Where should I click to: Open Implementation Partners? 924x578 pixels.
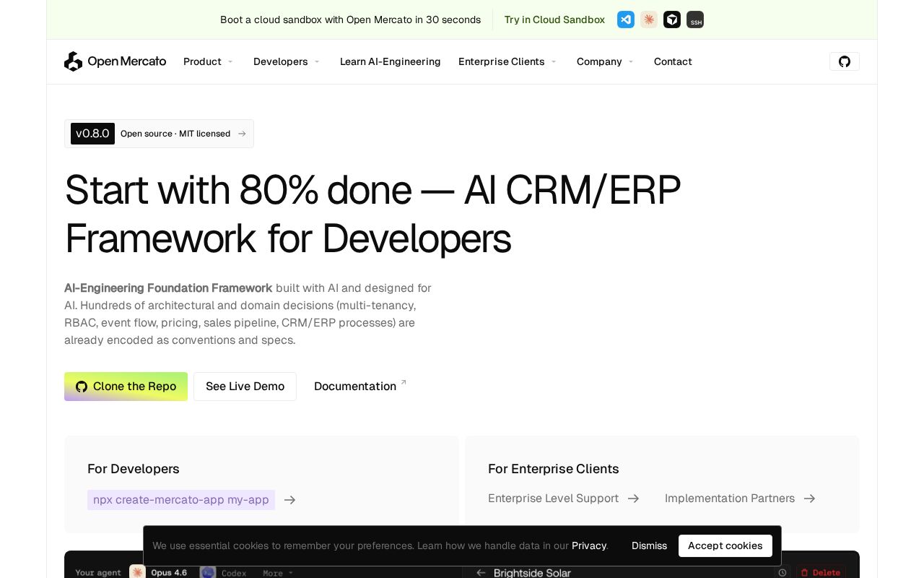(x=740, y=499)
